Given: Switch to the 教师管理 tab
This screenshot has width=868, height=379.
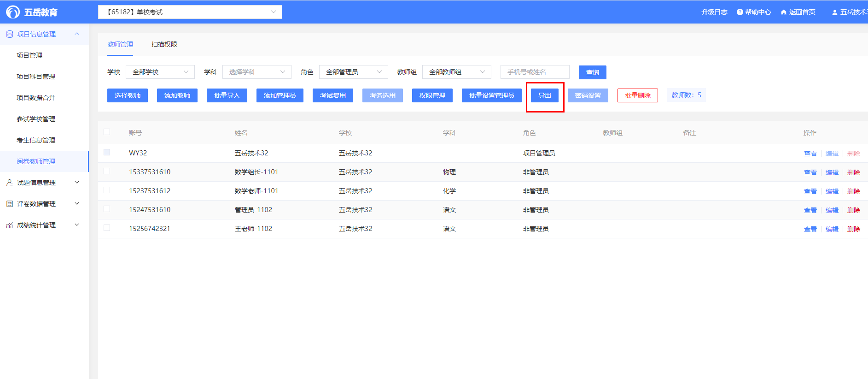Looking at the screenshot, I should coord(120,44).
